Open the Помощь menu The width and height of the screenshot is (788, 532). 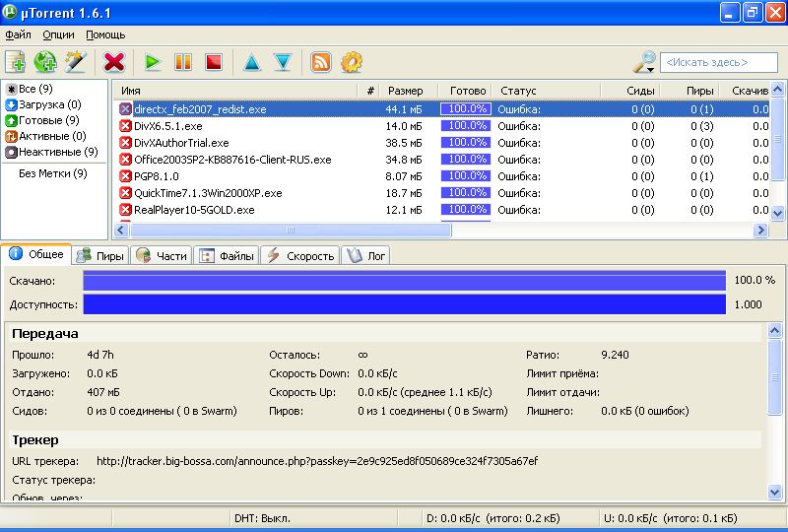[x=105, y=34]
